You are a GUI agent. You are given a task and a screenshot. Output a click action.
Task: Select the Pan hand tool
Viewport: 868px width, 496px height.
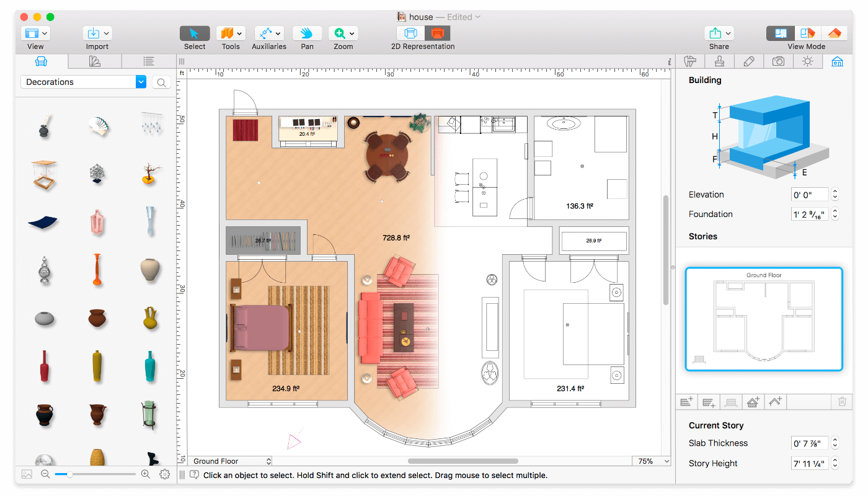(307, 33)
